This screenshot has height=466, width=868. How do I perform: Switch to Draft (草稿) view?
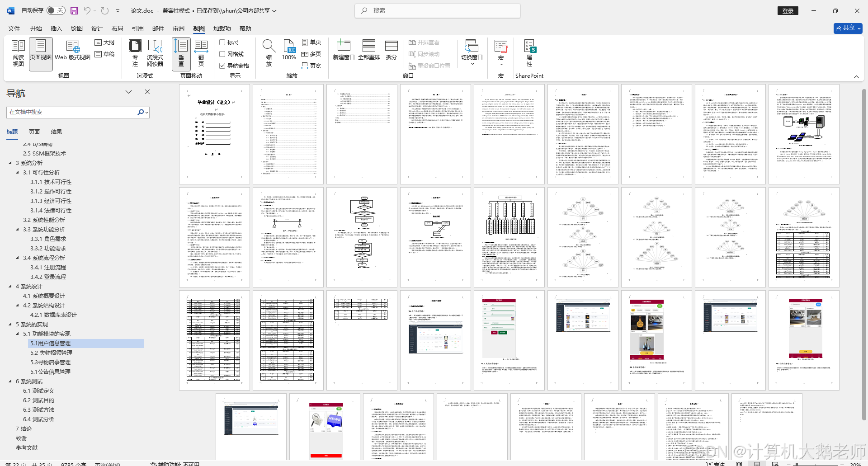(104, 54)
